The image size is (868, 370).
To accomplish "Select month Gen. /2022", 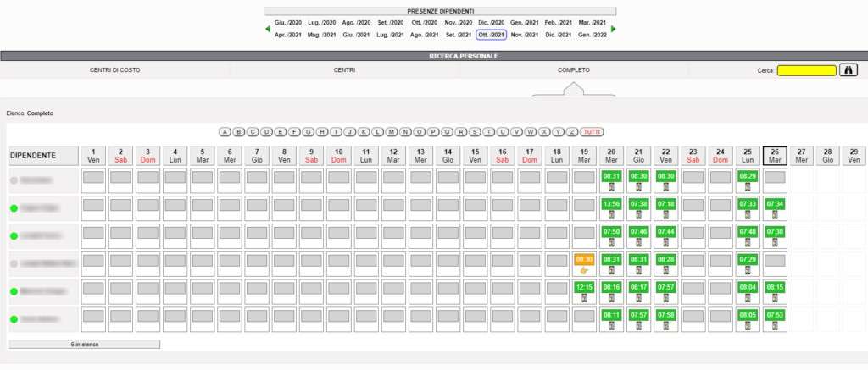I will [593, 35].
